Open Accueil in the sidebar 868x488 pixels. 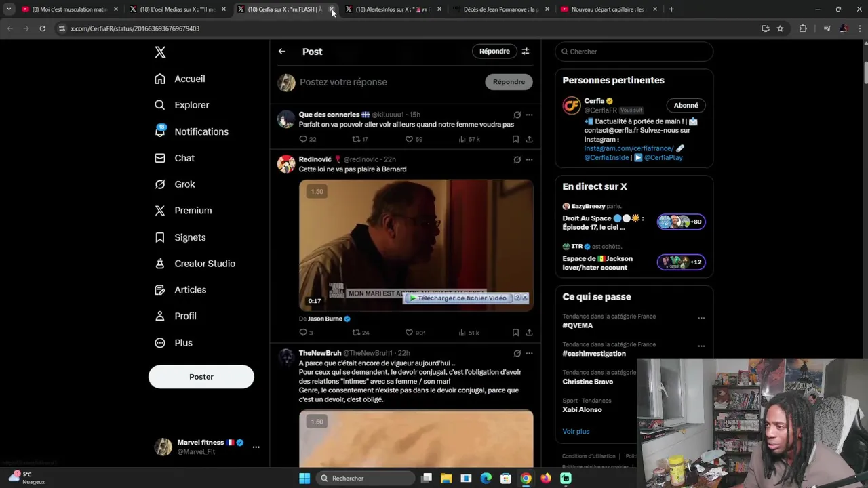pos(180,79)
